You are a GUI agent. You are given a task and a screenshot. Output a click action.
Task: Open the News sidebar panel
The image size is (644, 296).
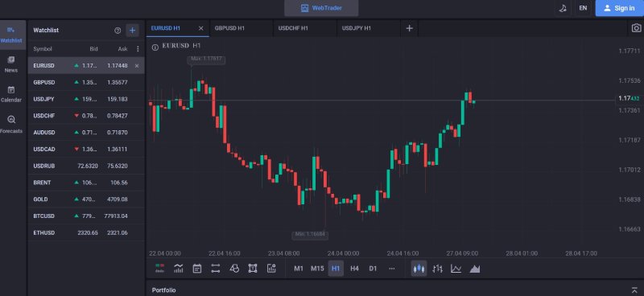tap(11, 64)
